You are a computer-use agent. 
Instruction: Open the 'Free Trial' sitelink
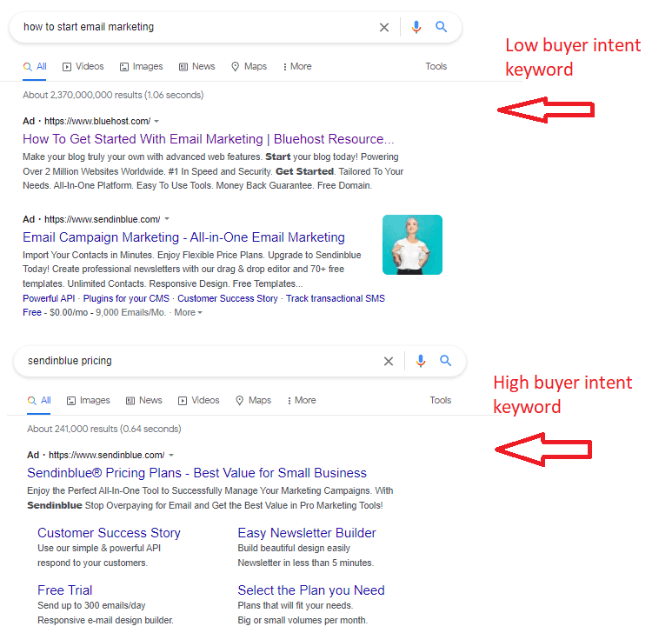tap(64, 590)
